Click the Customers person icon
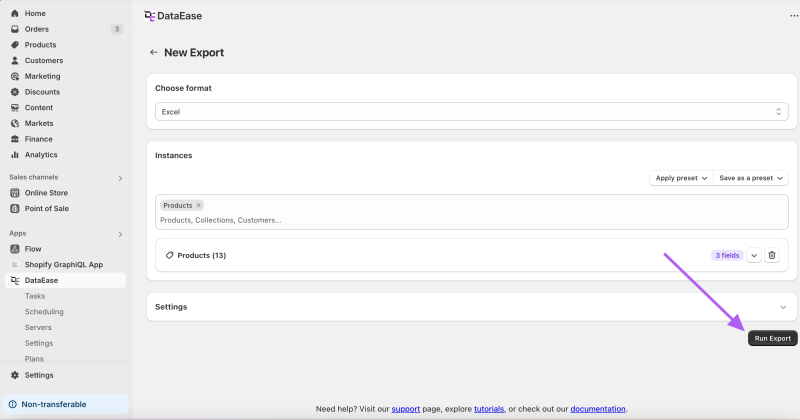This screenshot has width=800, height=420. (x=15, y=60)
